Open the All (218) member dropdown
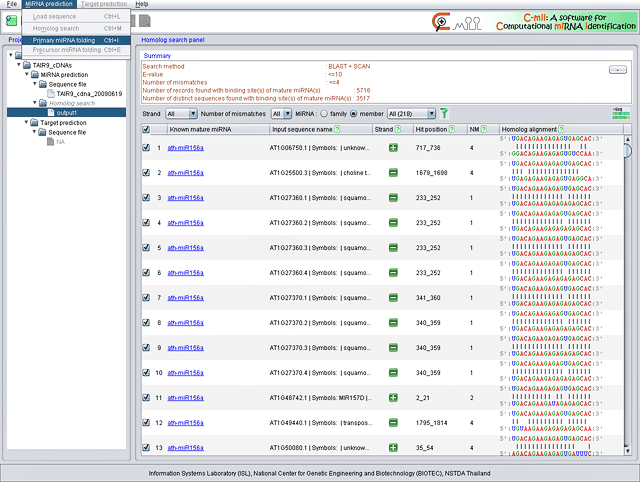Screen dimensions: 640x482 pos(410,114)
